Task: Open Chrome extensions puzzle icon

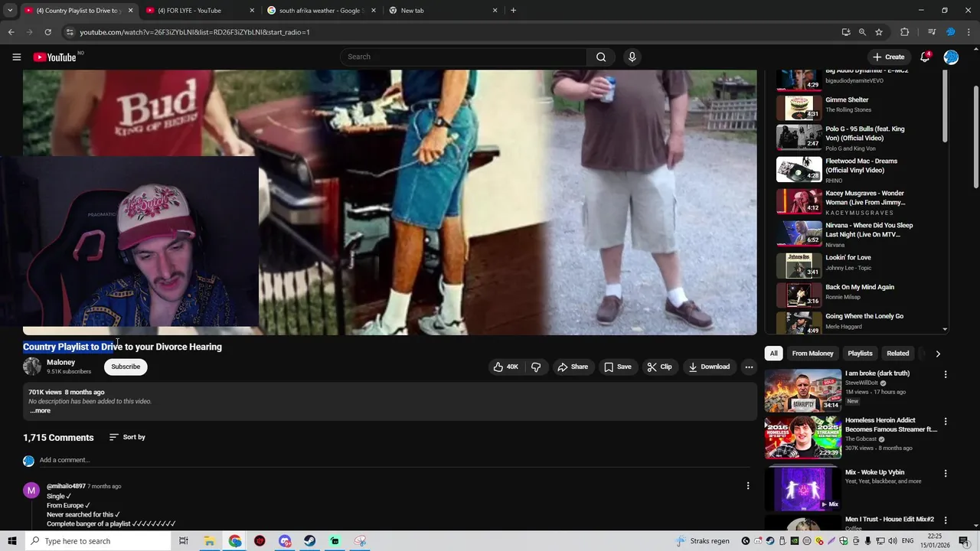Action: [904, 32]
